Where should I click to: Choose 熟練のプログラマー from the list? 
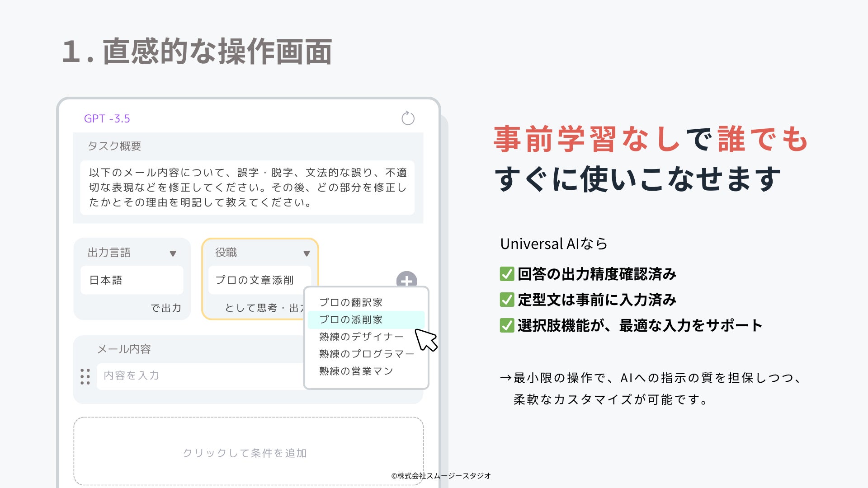[x=366, y=354]
